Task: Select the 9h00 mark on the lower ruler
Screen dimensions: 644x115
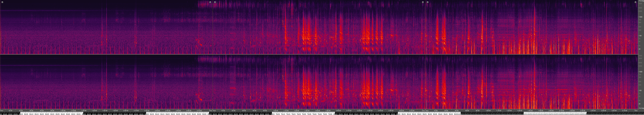Action: 398,114
